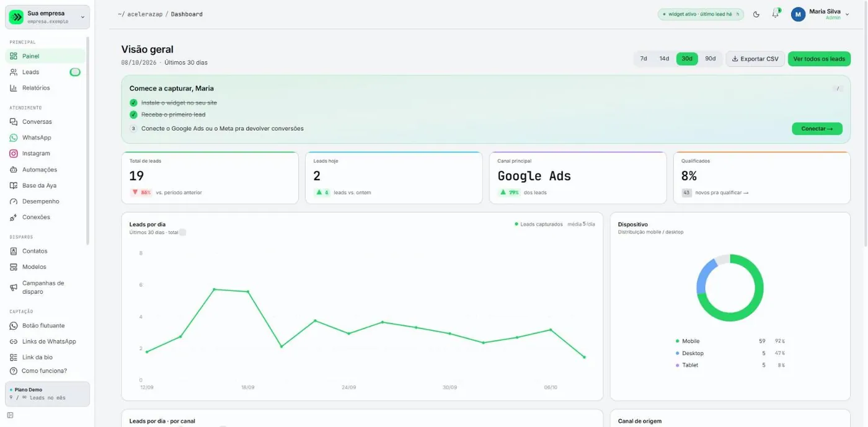Click the checkmark for Instale o widget step

tap(133, 103)
